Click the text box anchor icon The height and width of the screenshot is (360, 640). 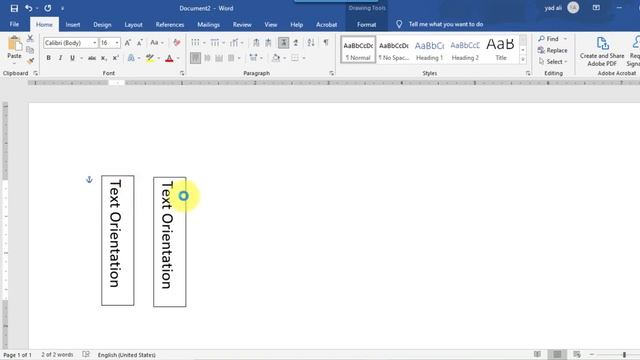pyautogui.click(x=89, y=180)
